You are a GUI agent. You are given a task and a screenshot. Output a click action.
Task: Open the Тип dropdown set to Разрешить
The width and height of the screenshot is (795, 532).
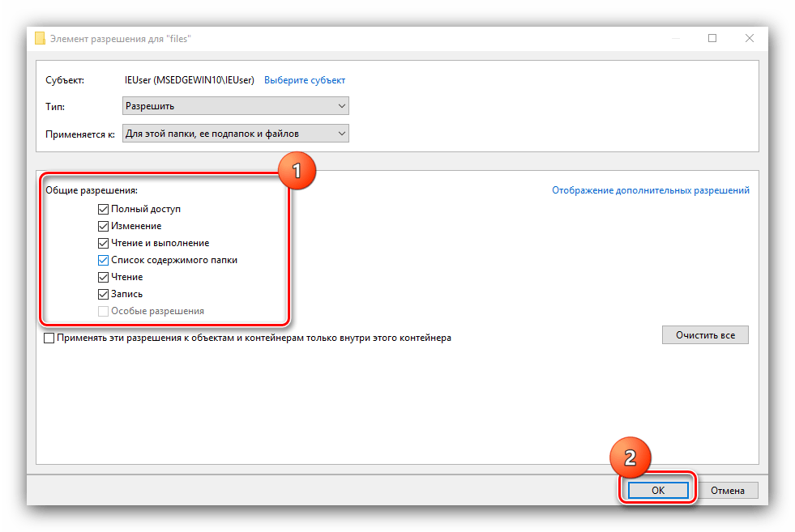click(x=235, y=106)
